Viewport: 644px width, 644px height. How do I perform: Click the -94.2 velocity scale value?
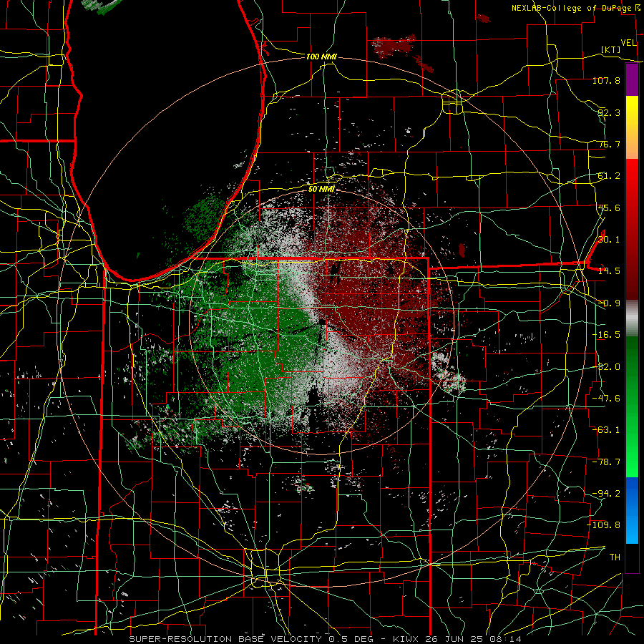tap(606, 494)
